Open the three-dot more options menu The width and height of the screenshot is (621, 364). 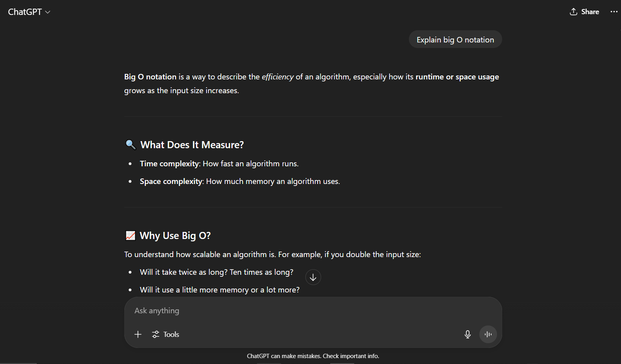pyautogui.click(x=614, y=12)
